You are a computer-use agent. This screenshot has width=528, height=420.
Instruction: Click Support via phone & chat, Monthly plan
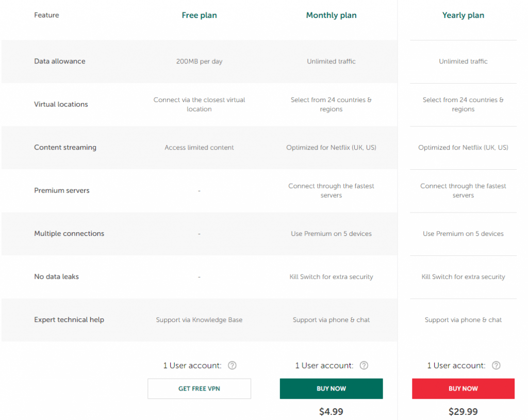click(x=332, y=319)
